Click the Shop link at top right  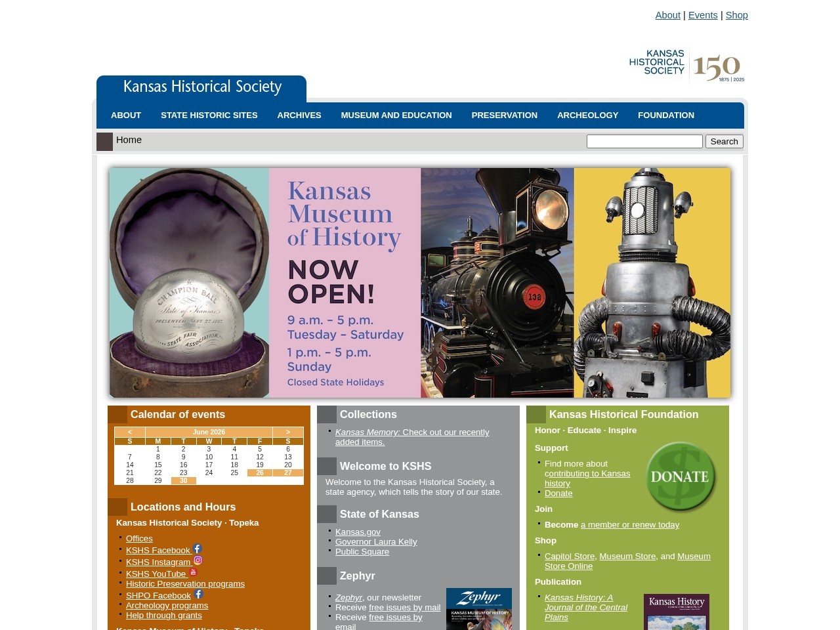(736, 15)
